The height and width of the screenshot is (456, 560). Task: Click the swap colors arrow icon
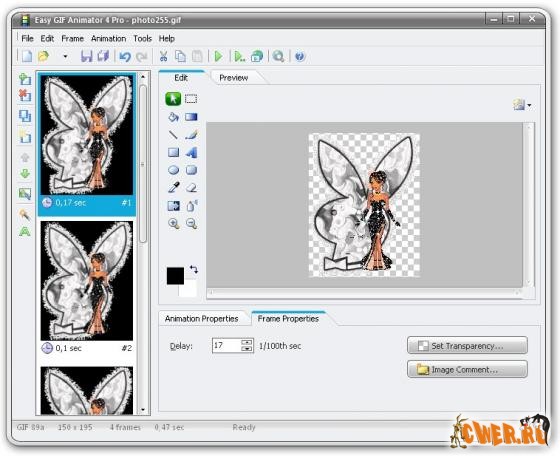point(194,269)
